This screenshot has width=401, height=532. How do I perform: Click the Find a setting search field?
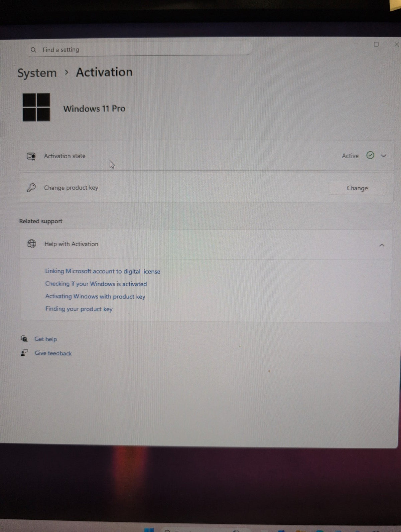(x=139, y=50)
